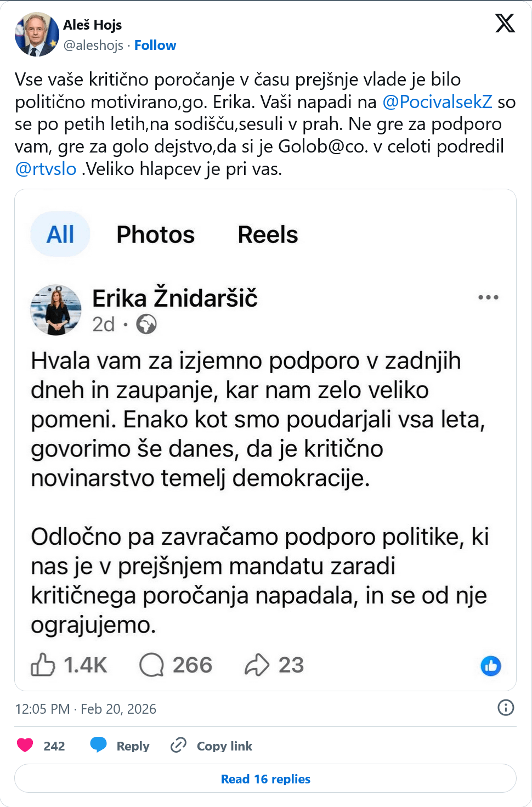Click the X logo icon

click(x=505, y=23)
